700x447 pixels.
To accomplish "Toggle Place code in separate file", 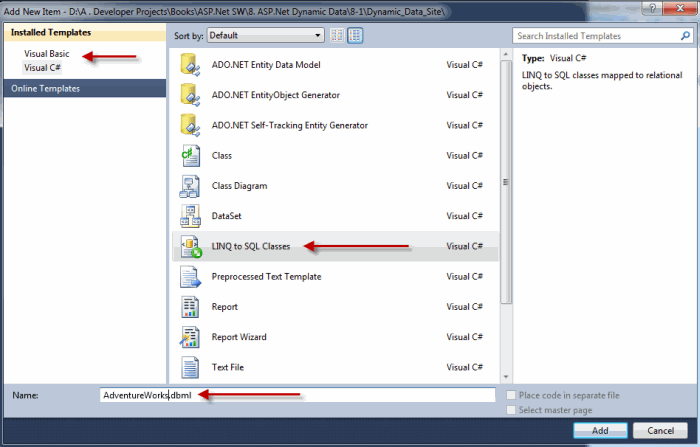I will pyautogui.click(x=511, y=395).
